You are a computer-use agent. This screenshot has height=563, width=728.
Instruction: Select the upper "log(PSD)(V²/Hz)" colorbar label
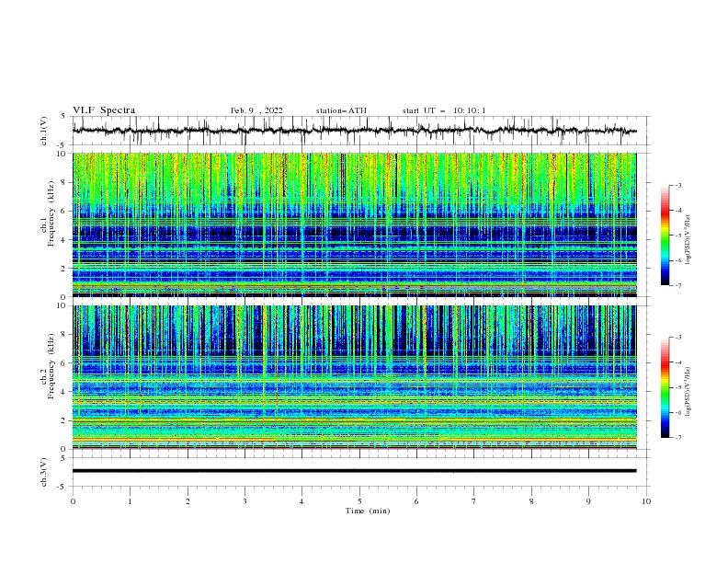[688, 239]
